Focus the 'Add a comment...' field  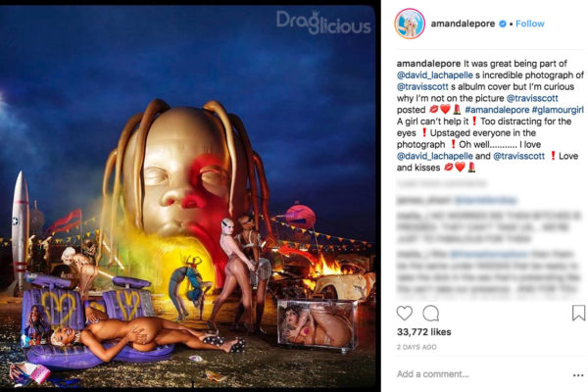point(480,374)
